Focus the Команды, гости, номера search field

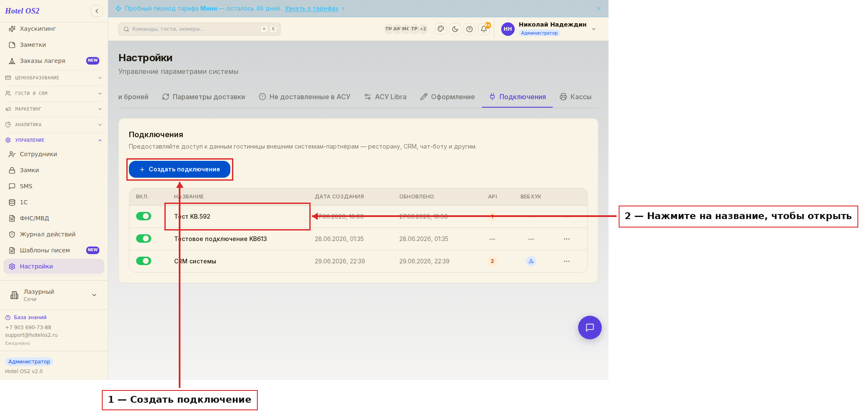pos(199,29)
